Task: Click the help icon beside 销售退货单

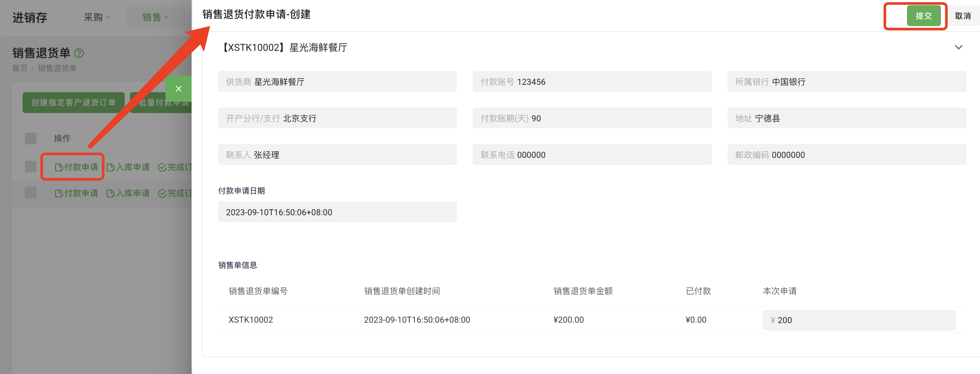Action: coord(79,53)
